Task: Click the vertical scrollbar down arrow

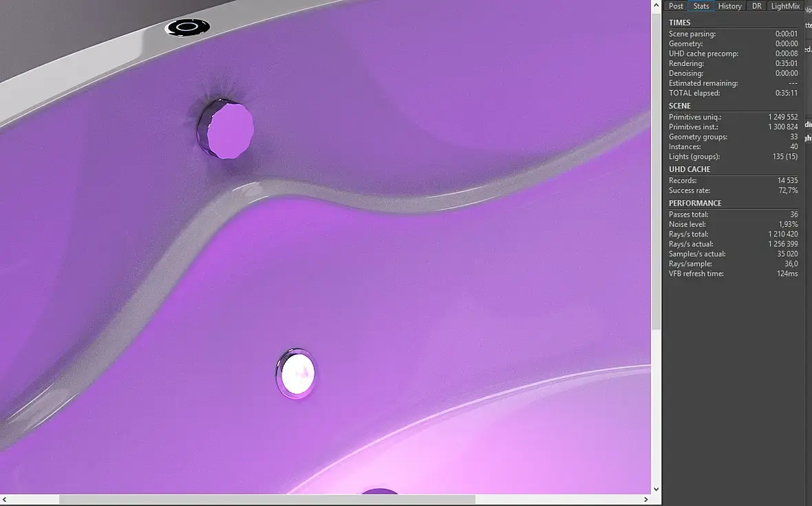Action: (x=656, y=489)
